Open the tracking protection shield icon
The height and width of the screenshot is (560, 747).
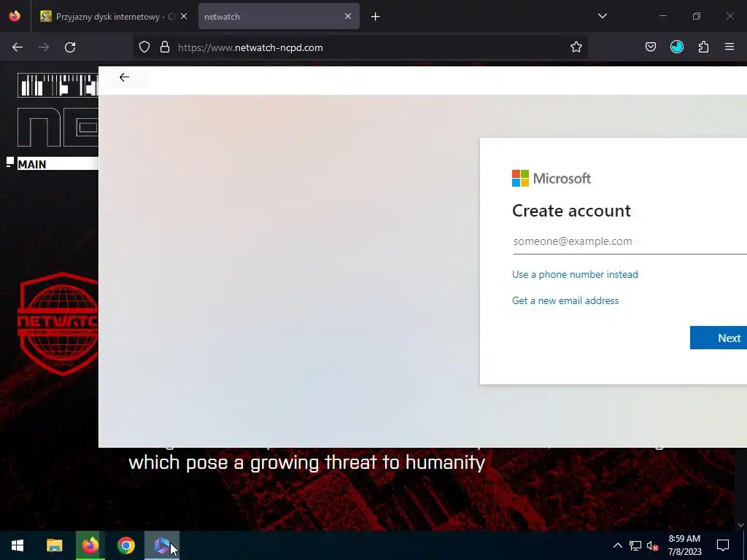[x=144, y=47]
